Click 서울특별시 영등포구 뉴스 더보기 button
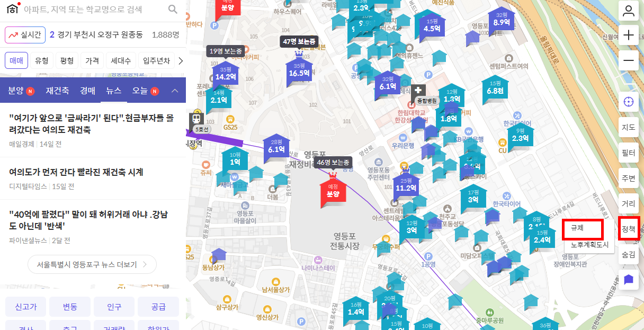The height and width of the screenshot is (330, 644). 92,264
